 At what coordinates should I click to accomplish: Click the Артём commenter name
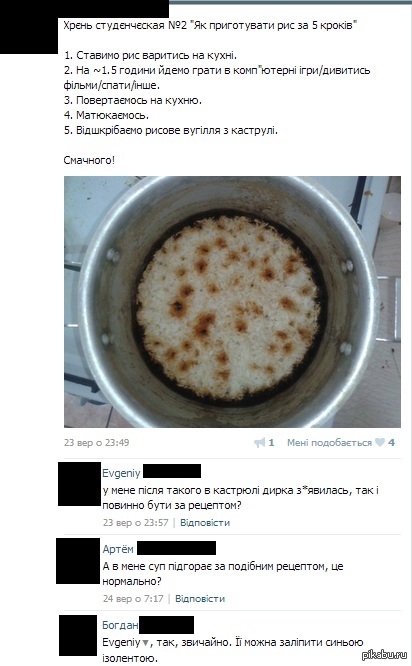tap(118, 549)
